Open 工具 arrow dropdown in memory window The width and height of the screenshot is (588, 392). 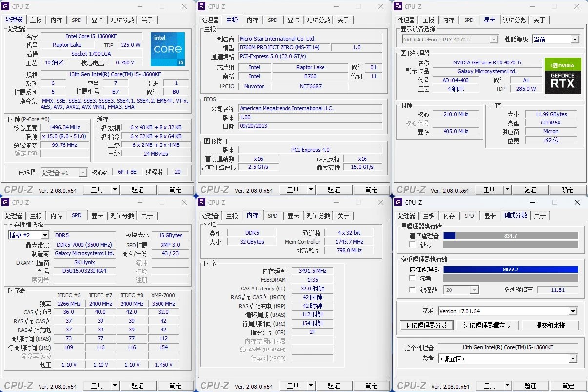(311, 386)
